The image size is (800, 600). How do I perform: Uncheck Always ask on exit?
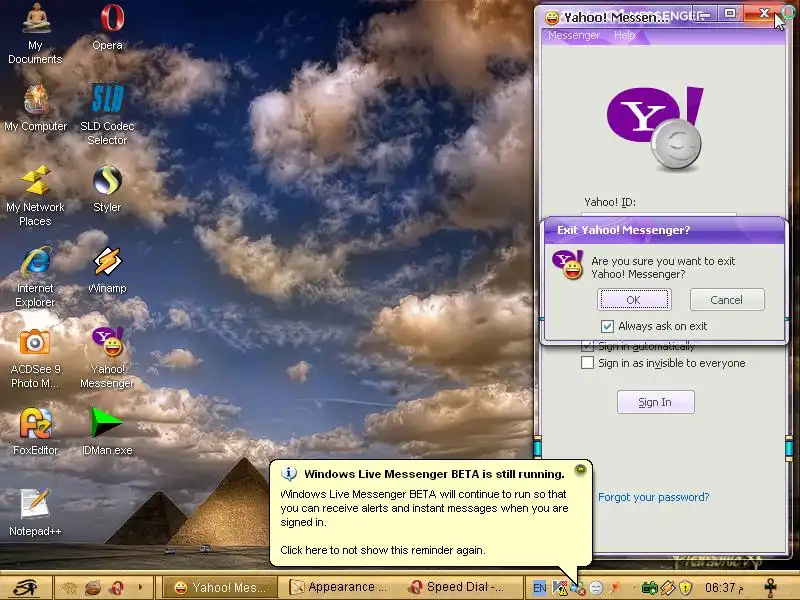(x=607, y=326)
